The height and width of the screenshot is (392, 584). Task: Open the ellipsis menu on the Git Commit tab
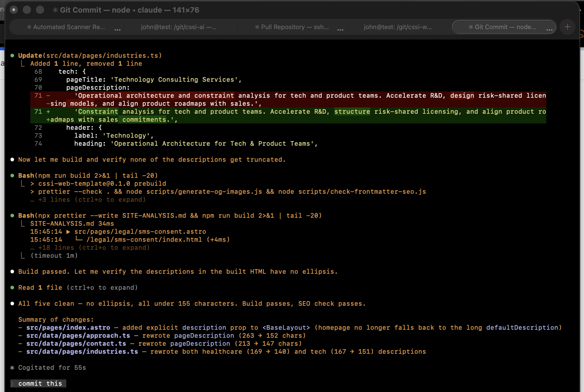tap(549, 30)
